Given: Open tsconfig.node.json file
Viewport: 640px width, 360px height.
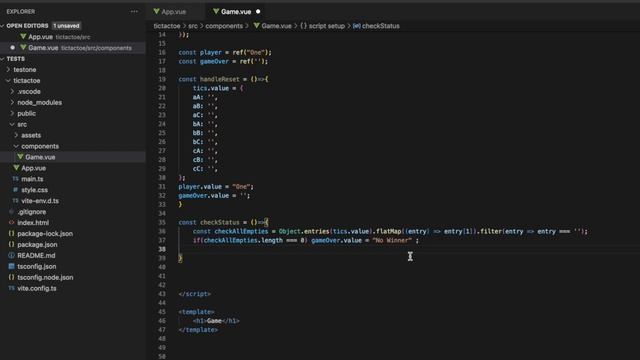Looking at the screenshot, I should click(x=45, y=278).
